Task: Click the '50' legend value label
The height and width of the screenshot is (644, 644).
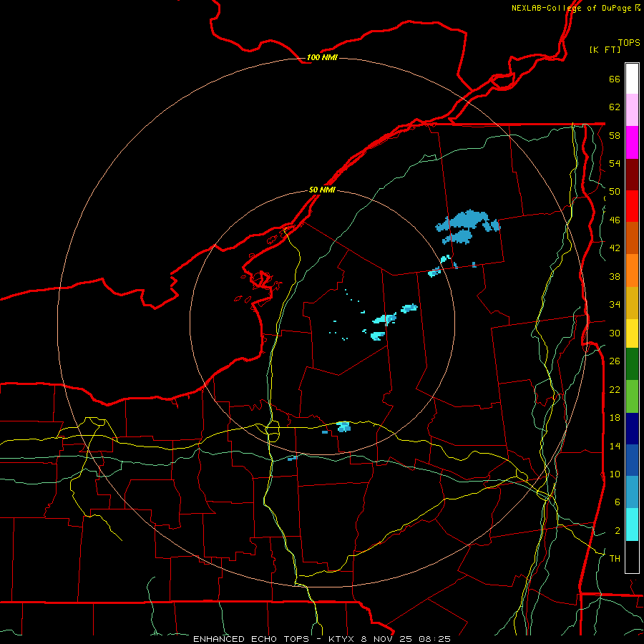Action: click(x=615, y=192)
